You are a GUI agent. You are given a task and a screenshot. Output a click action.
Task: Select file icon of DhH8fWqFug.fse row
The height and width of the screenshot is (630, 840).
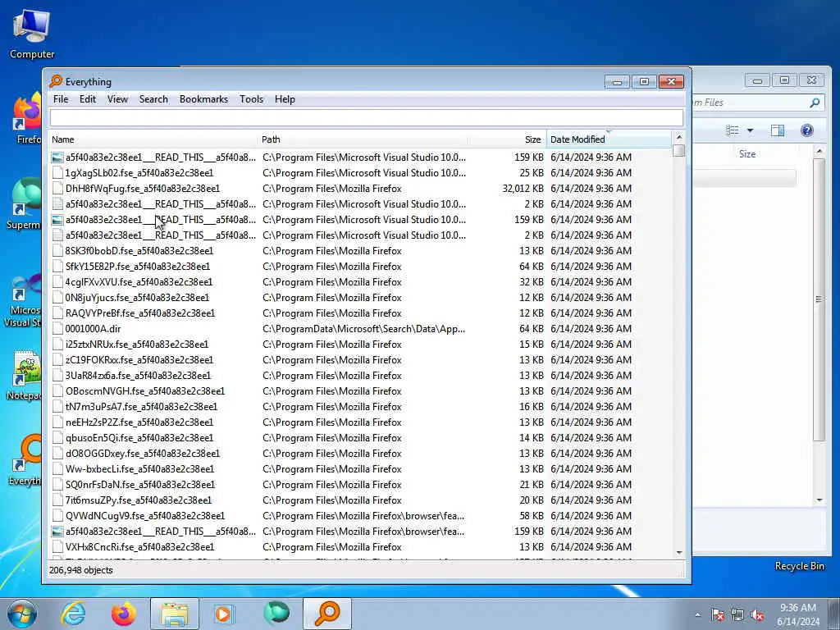tap(57, 188)
